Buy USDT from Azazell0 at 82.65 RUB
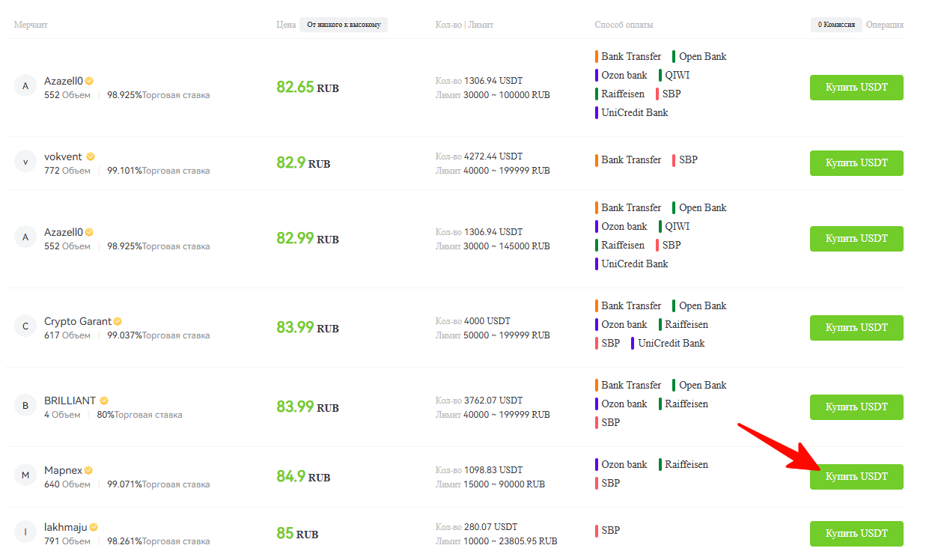Screen dimensions: 950x560 pyautogui.click(x=856, y=88)
